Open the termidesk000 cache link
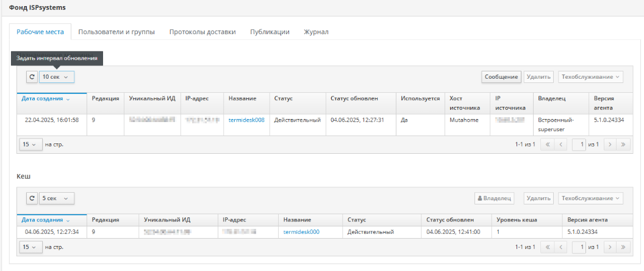Image resolution: width=644 pixels, height=271 pixels. coord(301,232)
